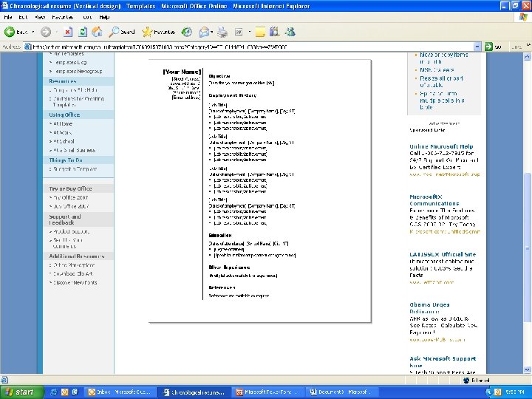Open the Research toolbar icon
The image size is (532, 399).
click(x=274, y=32)
